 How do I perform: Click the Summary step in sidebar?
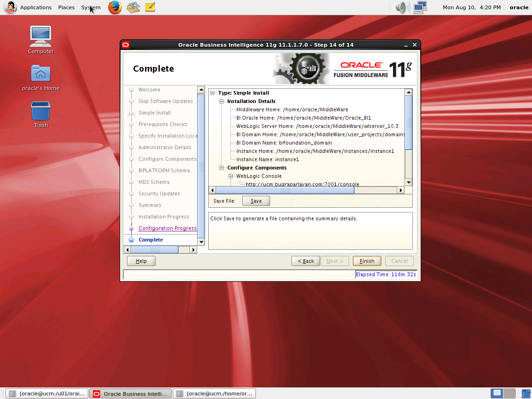point(150,205)
